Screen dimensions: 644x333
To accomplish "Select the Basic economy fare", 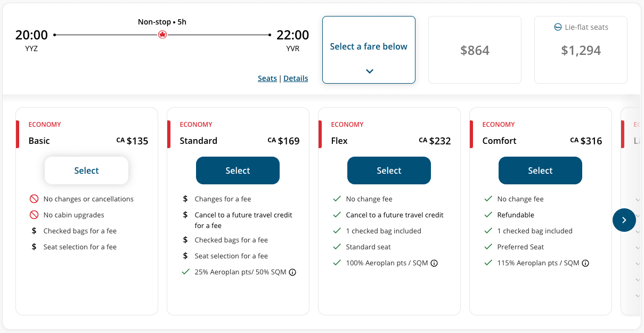I will pyautogui.click(x=86, y=170).
